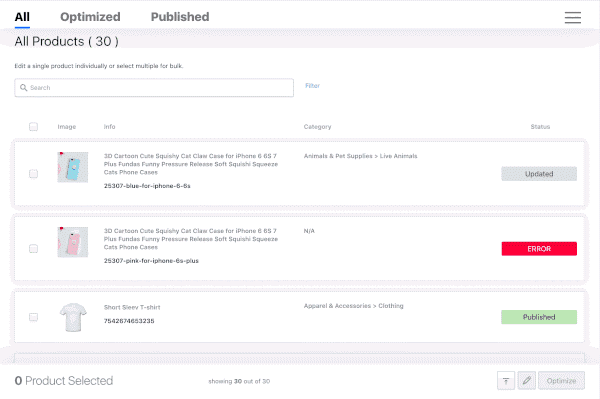Open the Filter link
This screenshot has width=600, height=399.
pyautogui.click(x=312, y=86)
